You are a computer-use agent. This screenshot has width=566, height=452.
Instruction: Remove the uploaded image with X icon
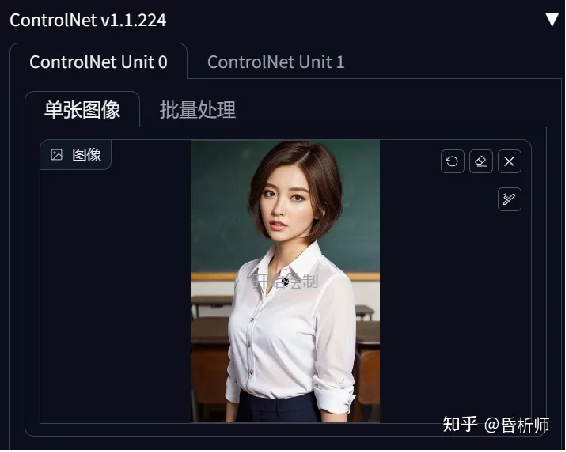click(x=509, y=161)
